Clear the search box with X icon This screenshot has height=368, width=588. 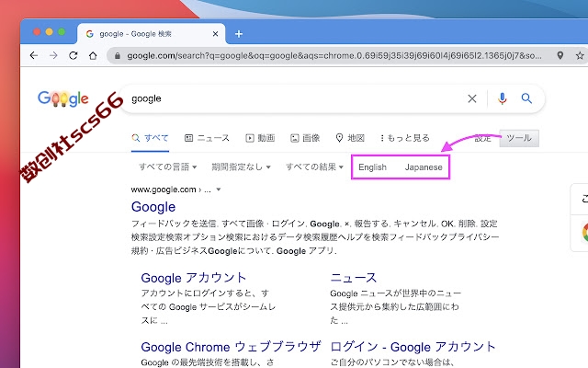pyautogui.click(x=472, y=98)
